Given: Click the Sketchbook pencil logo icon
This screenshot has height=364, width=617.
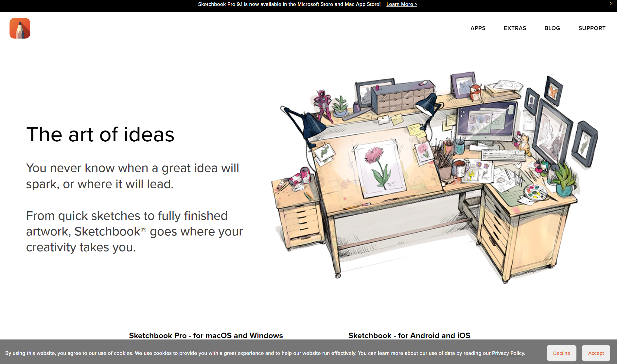Looking at the screenshot, I should pyautogui.click(x=20, y=28).
